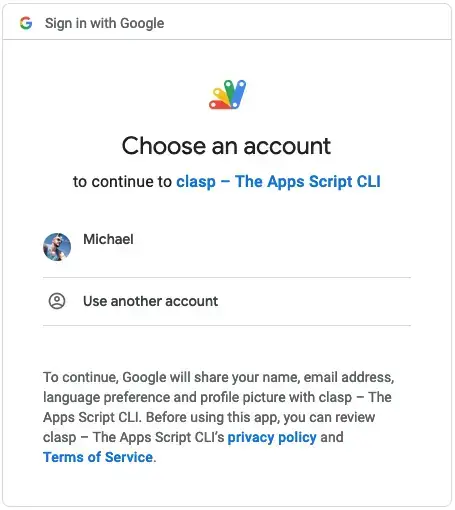Click the colorful Apps Script logo
Screen dimensions: 455x510
(x=228, y=94)
